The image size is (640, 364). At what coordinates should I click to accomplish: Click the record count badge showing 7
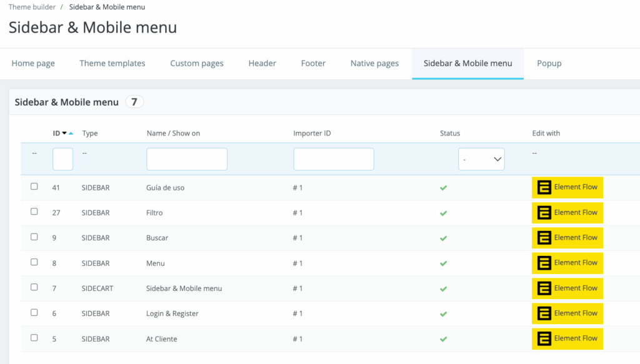(134, 102)
